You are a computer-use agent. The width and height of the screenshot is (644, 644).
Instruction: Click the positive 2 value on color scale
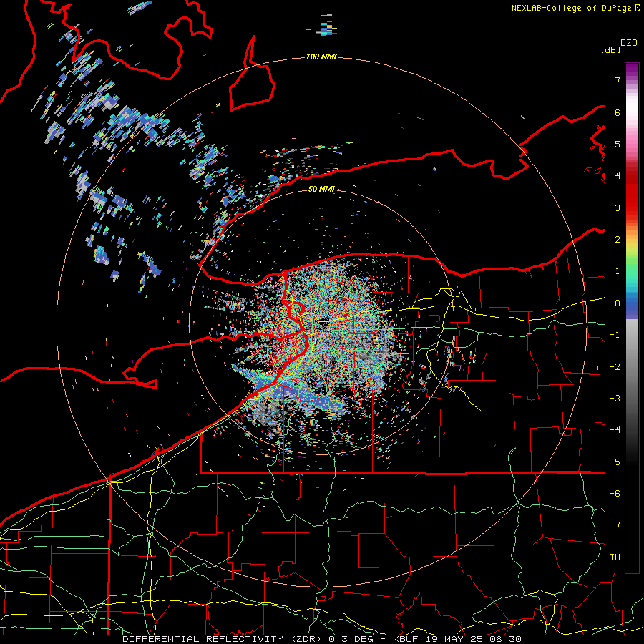pyautogui.click(x=618, y=240)
